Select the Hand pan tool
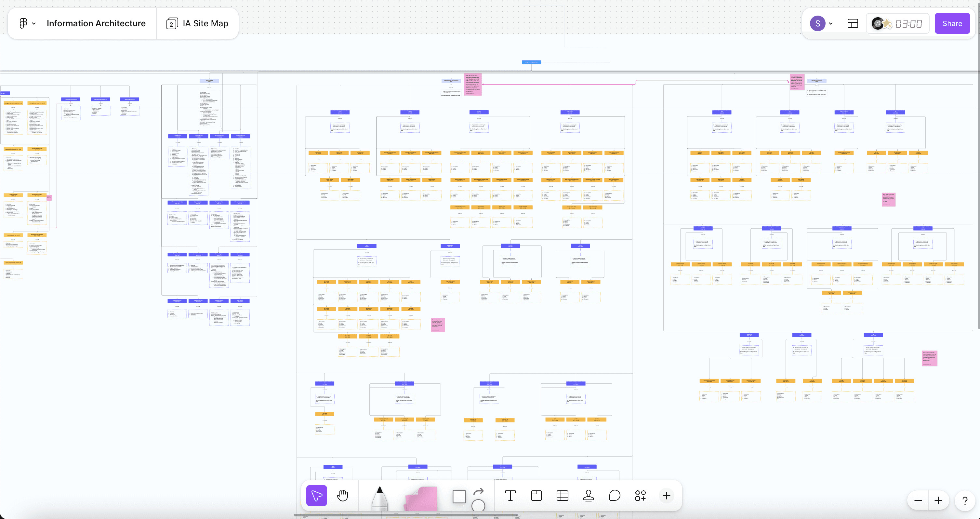The image size is (980, 519). 342,495
